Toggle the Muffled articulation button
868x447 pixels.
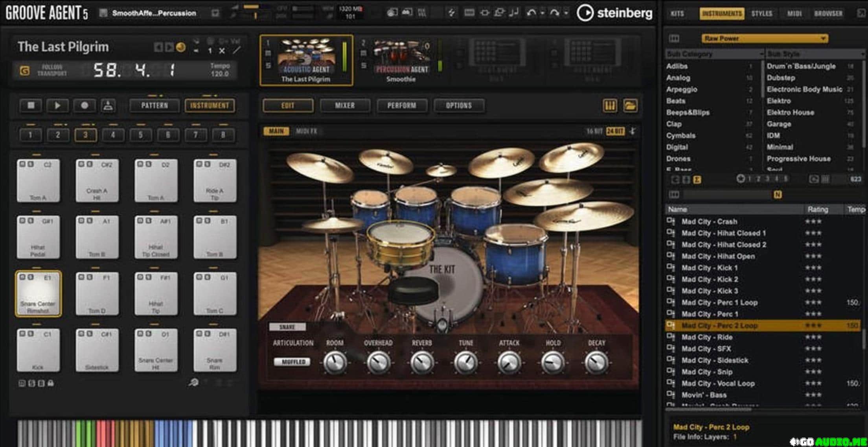tap(293, 362)
